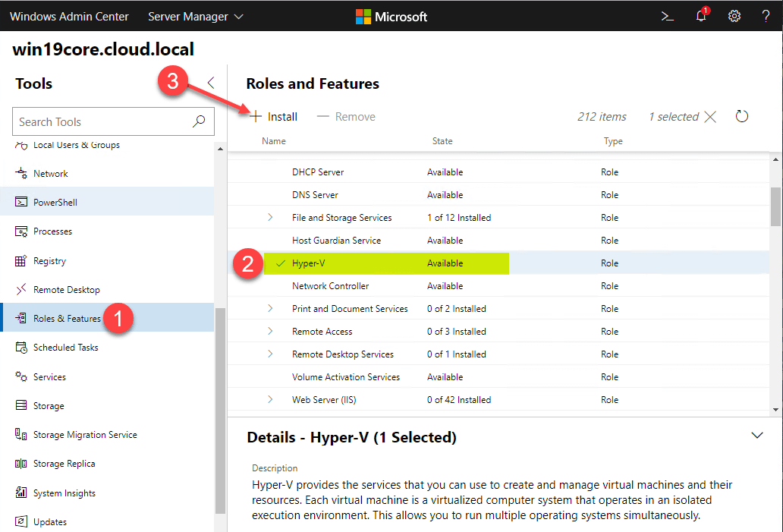Expand the Web Server (IIS) role
783x532 pixels.
click(270, 399)
